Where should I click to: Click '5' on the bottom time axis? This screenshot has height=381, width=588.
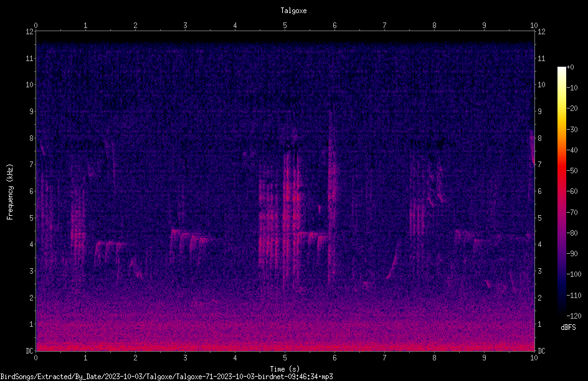pyautogui.click(x=285, y=358)
